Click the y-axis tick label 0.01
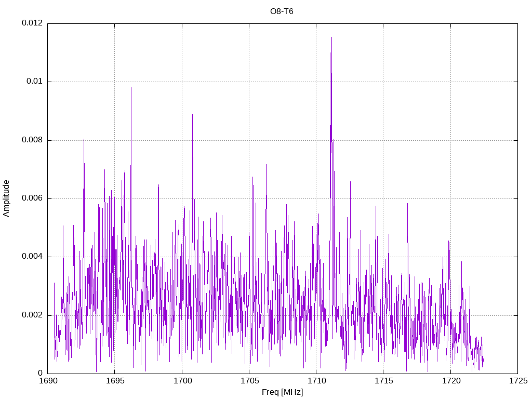The height and width of the screenshot is (399, 532). [x=35, y=82]
